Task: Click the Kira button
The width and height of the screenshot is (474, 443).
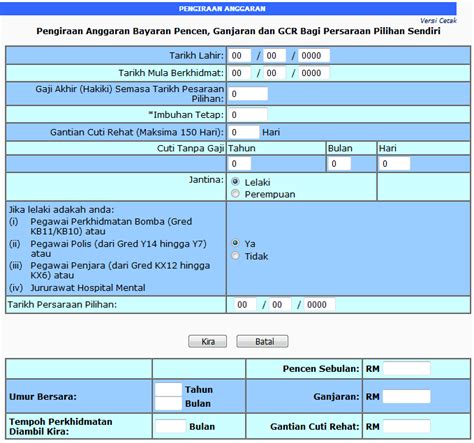Action: coord(207,341)
